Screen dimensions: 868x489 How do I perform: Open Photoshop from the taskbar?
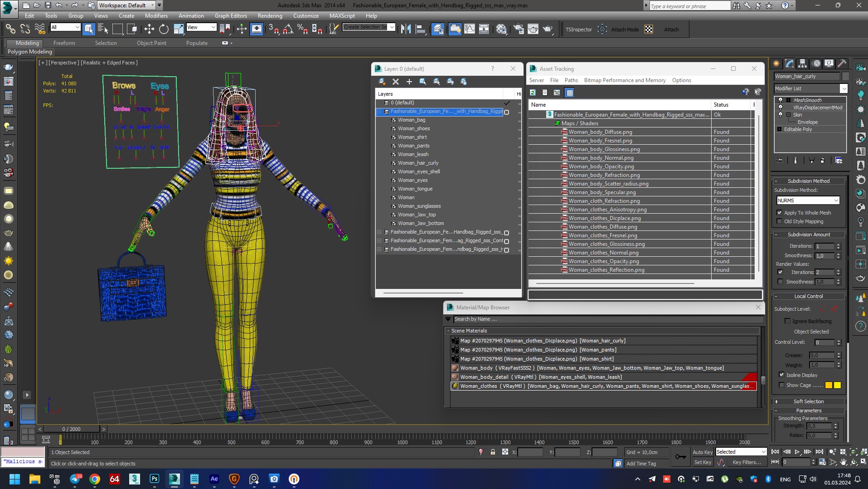click(154, 479)
